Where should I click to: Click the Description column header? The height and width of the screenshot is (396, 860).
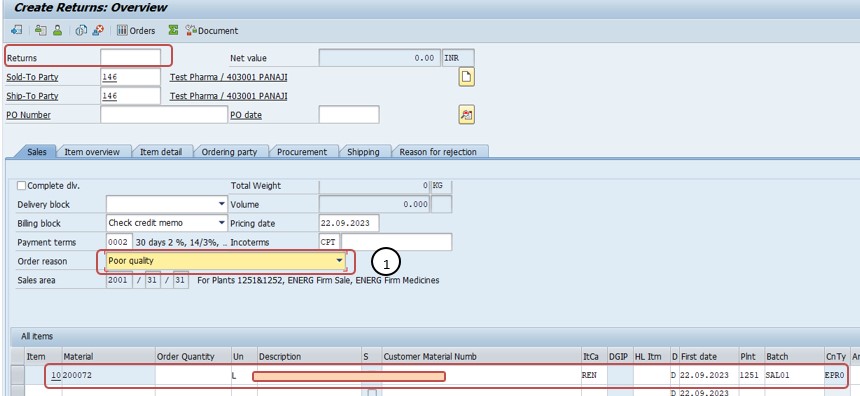tap(309, 357)
